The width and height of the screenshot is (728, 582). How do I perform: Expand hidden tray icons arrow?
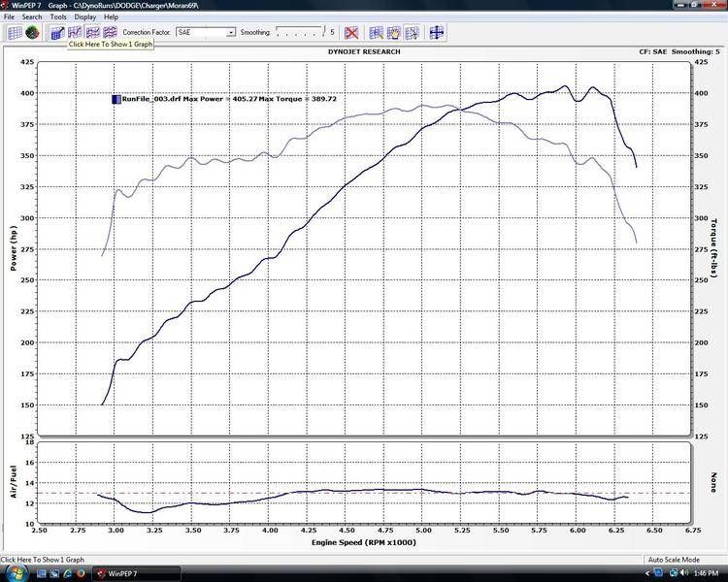(x=647, y=574)
